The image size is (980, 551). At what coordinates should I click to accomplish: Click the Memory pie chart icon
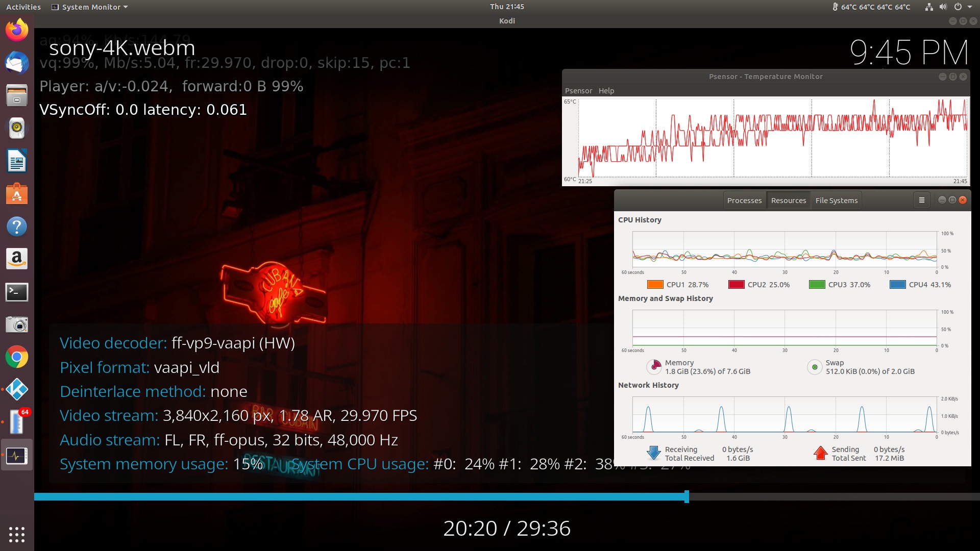(x=654, y=367)
